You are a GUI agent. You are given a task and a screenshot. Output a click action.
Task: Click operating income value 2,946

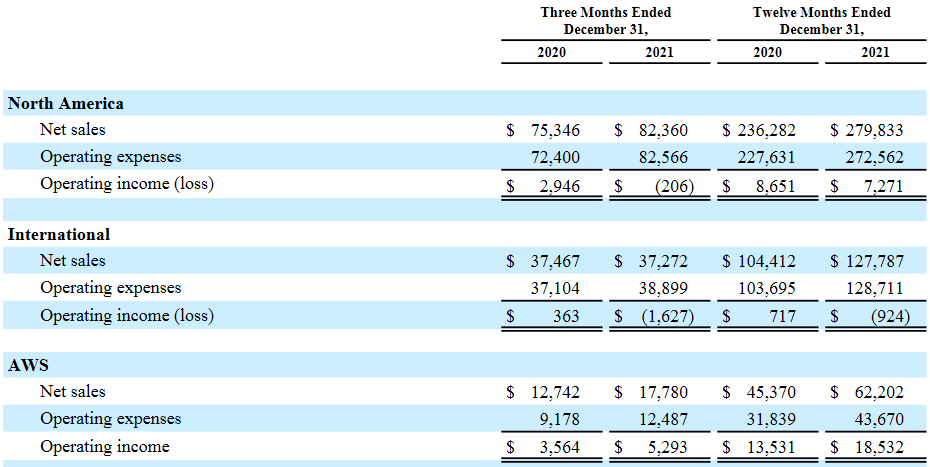[x=560, y=186]
